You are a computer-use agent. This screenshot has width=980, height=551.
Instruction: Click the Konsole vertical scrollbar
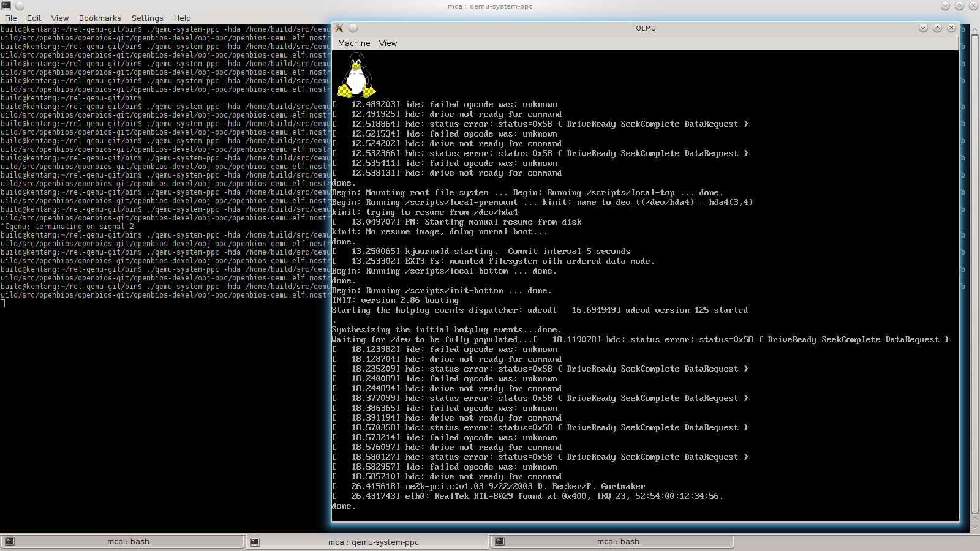(x=974, y=275)
